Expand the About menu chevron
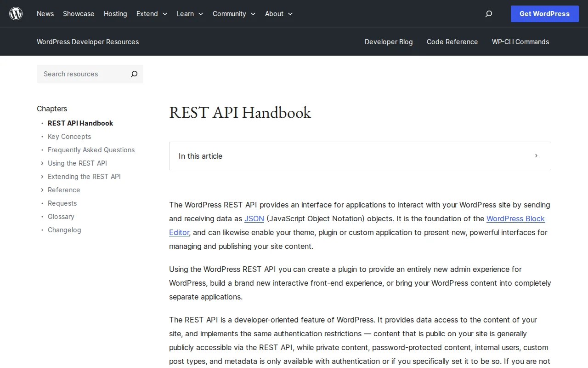 click(x=290, y=14)
